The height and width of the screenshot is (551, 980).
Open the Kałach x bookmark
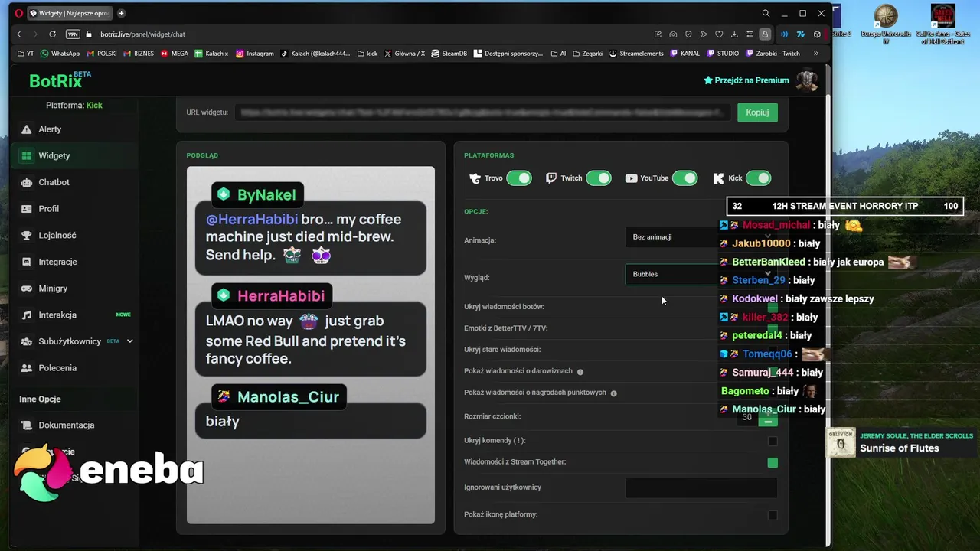pyautogui.click(x=211, y=54)
